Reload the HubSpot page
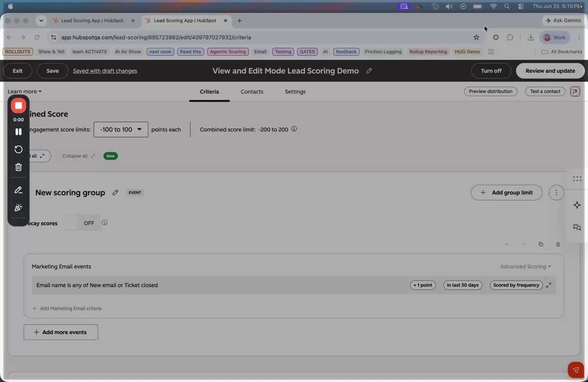Screen dimensions: 588x382 click(37, 38)
